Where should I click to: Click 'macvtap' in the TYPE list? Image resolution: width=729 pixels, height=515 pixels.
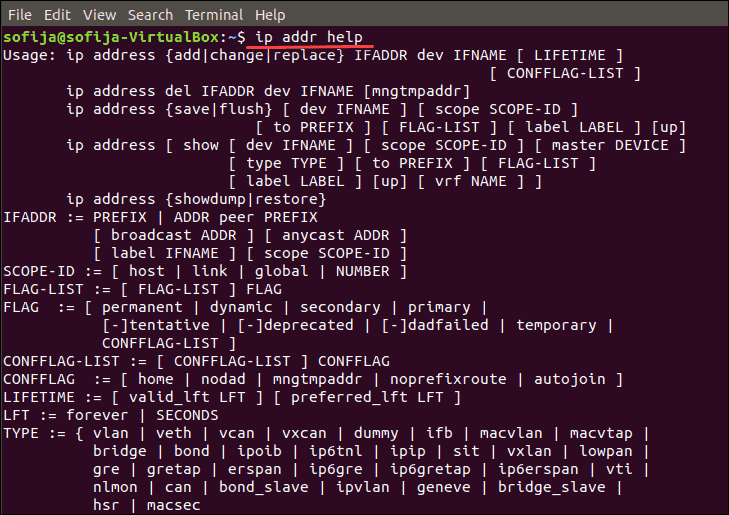point(601,434)
